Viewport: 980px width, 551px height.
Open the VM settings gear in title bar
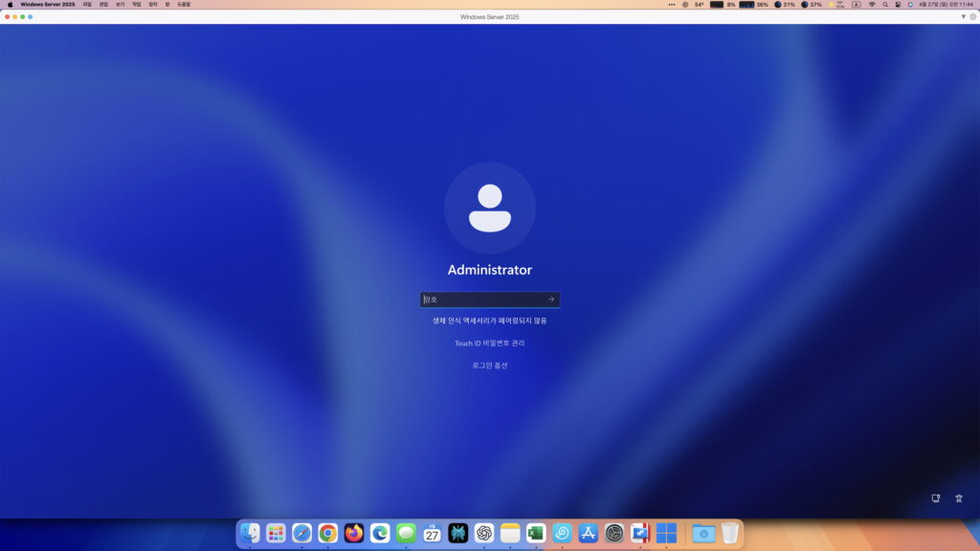click(972, 17)
